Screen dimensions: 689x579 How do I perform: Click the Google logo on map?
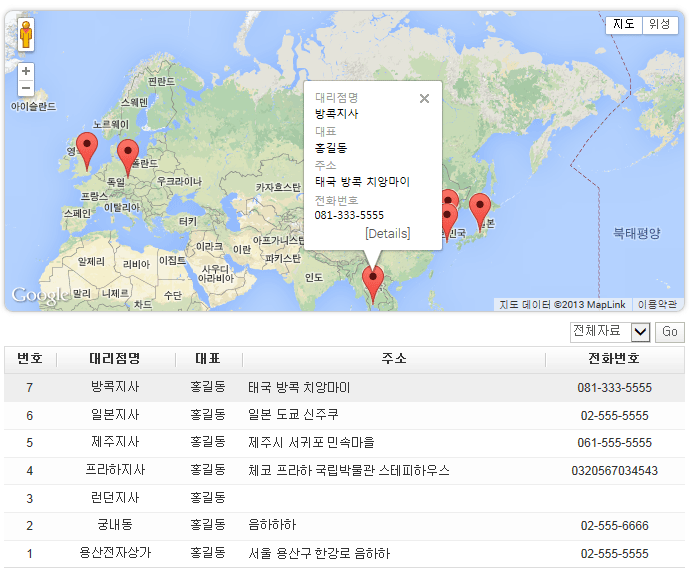[40, 296]
